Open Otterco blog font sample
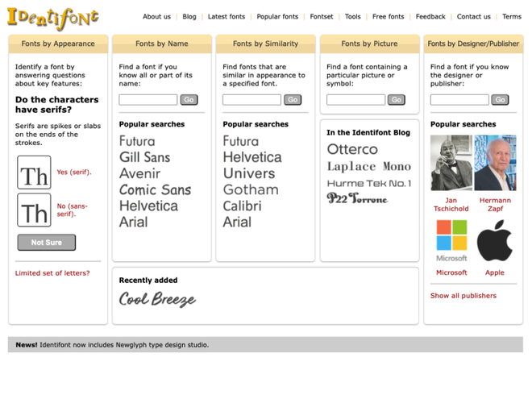The image size is (532, 399). coord(352,149)
